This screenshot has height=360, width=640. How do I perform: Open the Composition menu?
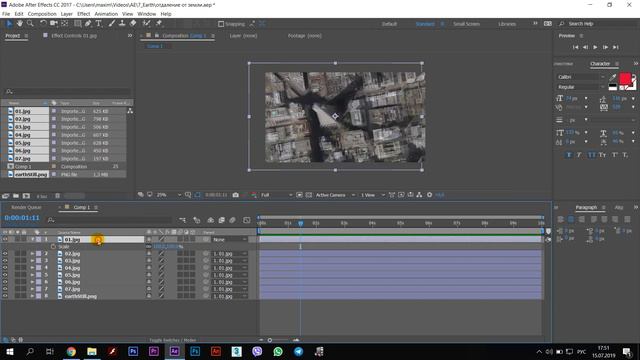42,14
